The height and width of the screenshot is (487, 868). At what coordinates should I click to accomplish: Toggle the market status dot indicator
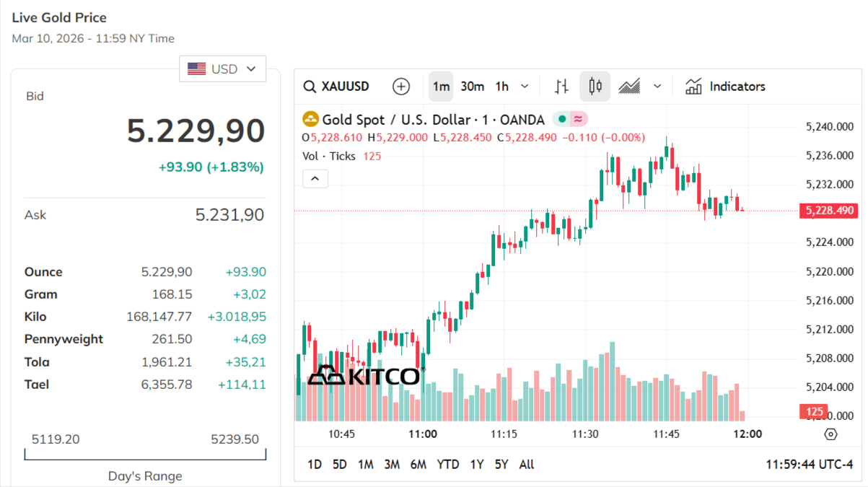pyautogui.click(x=561, y=119)
